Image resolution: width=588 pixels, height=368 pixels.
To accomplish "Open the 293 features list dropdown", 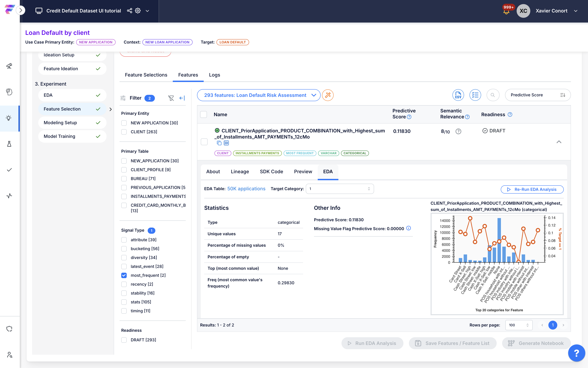I will pyautogui.click(x=258, y=95).
